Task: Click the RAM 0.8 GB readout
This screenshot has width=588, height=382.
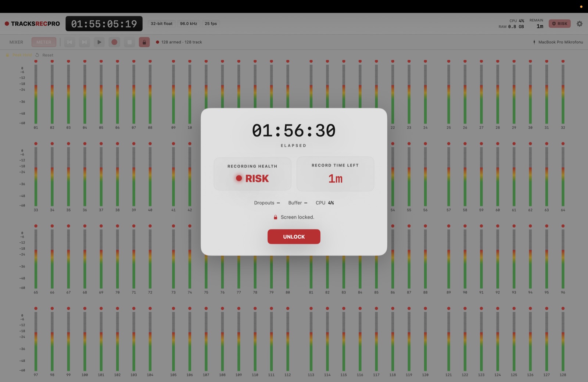Action: [511, 26]
